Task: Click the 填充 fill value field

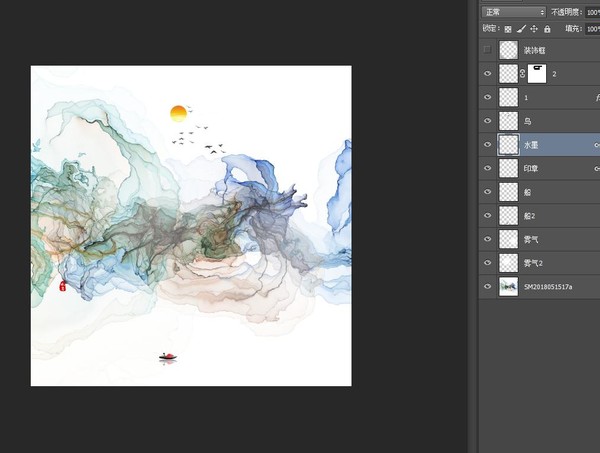Action: (592, 29)
